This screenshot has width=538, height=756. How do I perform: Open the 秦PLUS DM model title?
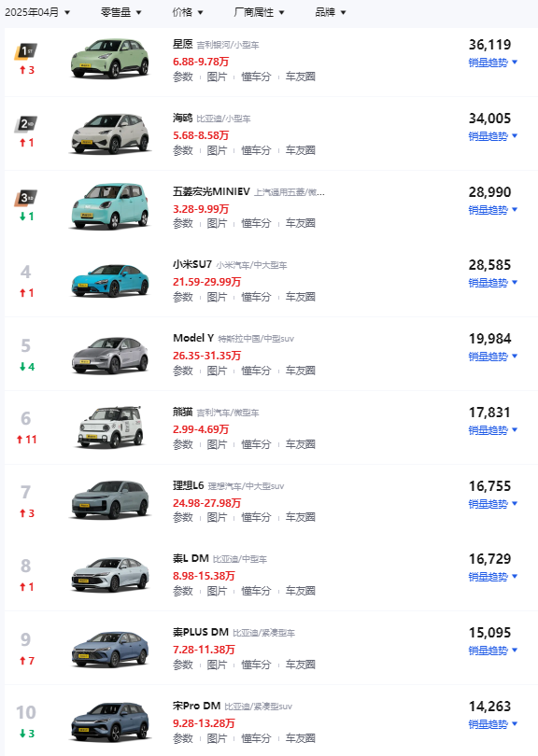(x=201, y=632)
